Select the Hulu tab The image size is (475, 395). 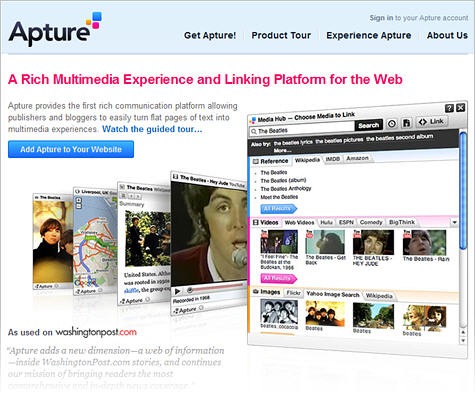pos(326,222)
